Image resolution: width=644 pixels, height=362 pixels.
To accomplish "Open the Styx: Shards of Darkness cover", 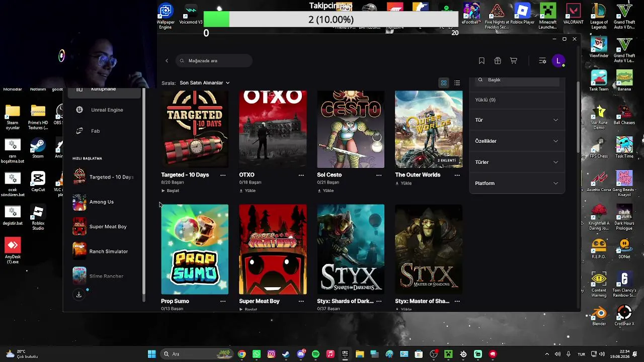I will 351,249.
